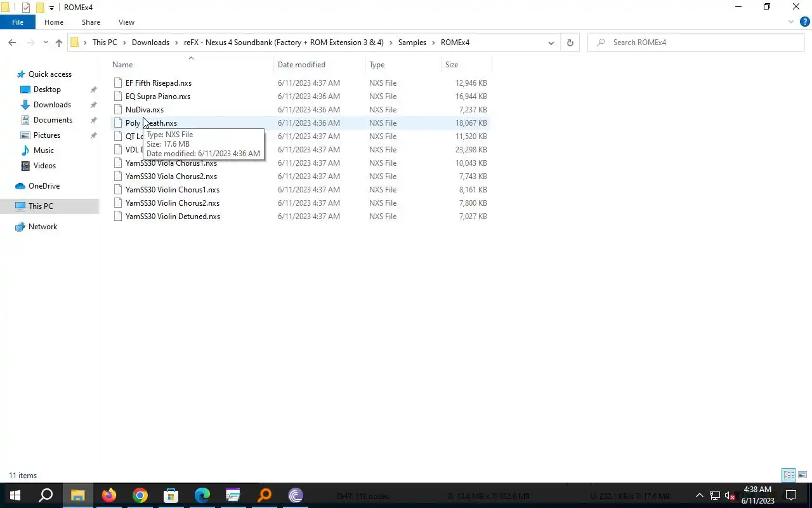This screenshot has height=508, width=812.
Task: Switch to details view layout
Action: pyautogui.click(x=789, y=475)
